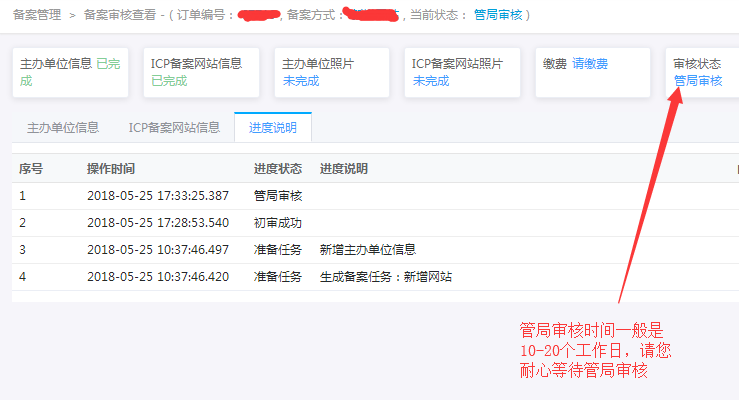Click the 请缴费 payment link

click(590, 64)
